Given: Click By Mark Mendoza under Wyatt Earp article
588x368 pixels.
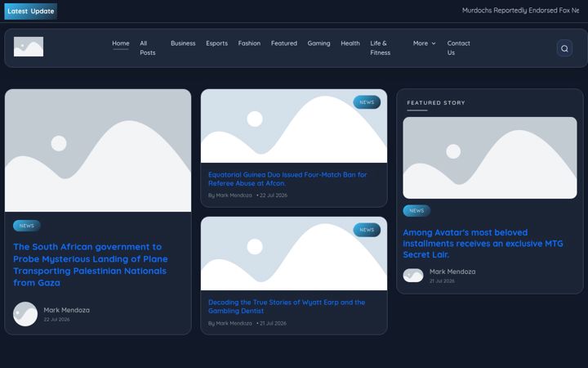Looking at the screenshot, I should 229,323.
